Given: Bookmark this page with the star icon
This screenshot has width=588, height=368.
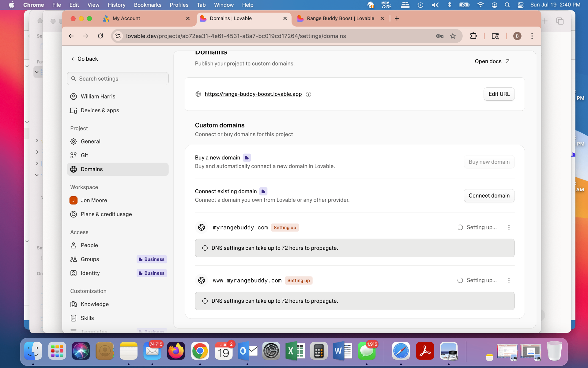Looking at the screenshot, I should click(x=453, y=36).
